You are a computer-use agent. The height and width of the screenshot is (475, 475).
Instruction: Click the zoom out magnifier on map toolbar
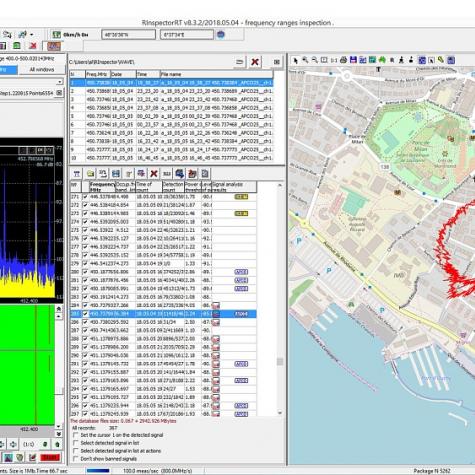(x=314, y=60)
